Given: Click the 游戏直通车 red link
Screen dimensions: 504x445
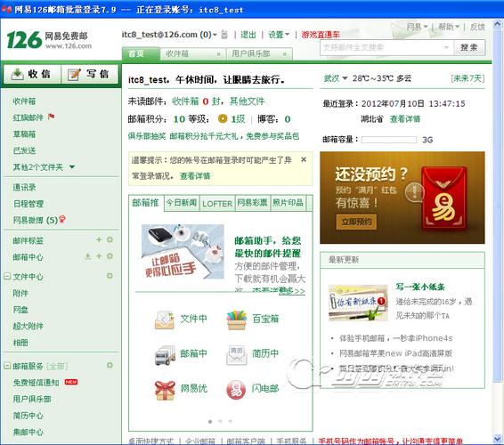Looking at the screenshot, I should (321, 35).
